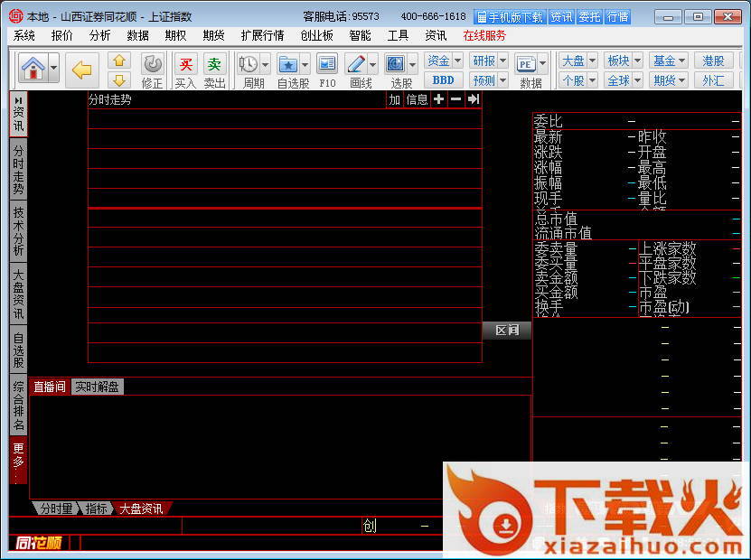Open the 在线服务 menu
This screenshot has height=560, width=751.
tap(484, 35)
